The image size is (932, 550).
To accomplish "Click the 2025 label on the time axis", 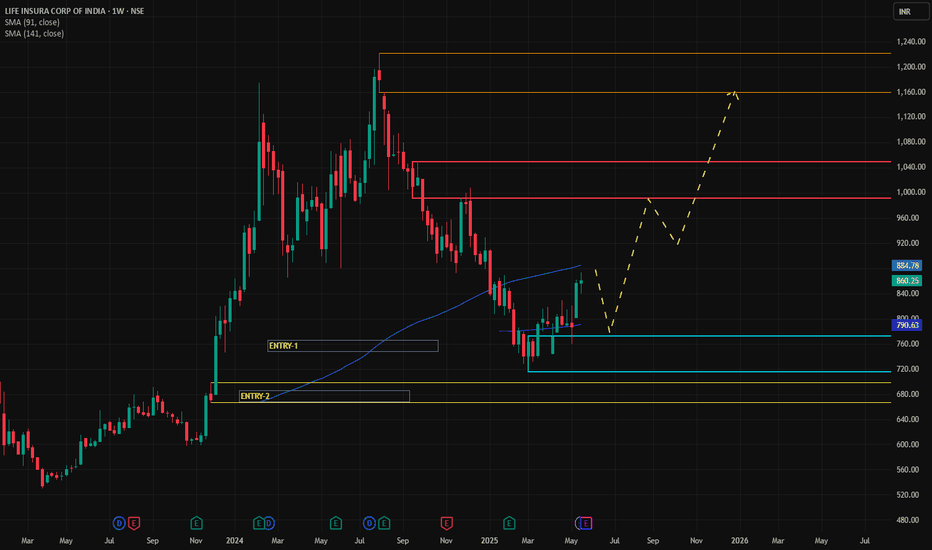I will [489, 540].
